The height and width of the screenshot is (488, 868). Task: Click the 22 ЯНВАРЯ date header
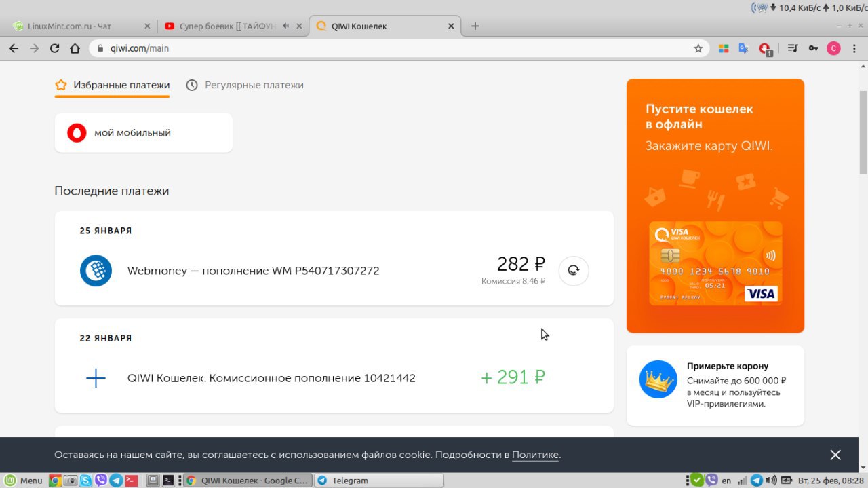pos(106,338)
